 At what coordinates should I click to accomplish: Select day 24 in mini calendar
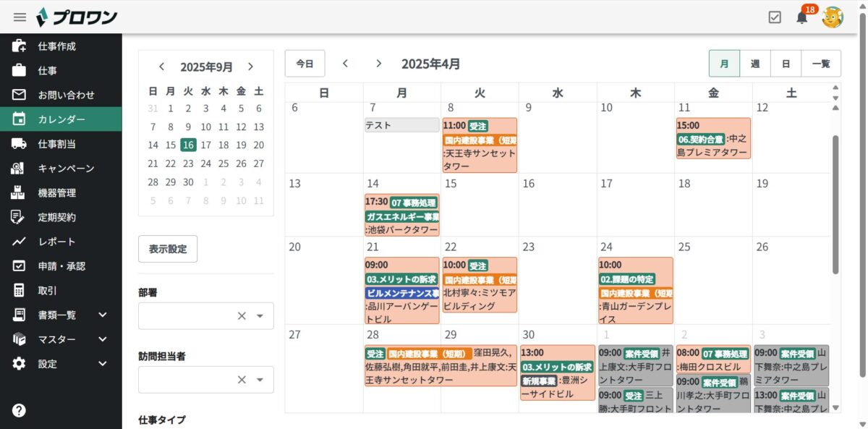click(x=205, y=163)
